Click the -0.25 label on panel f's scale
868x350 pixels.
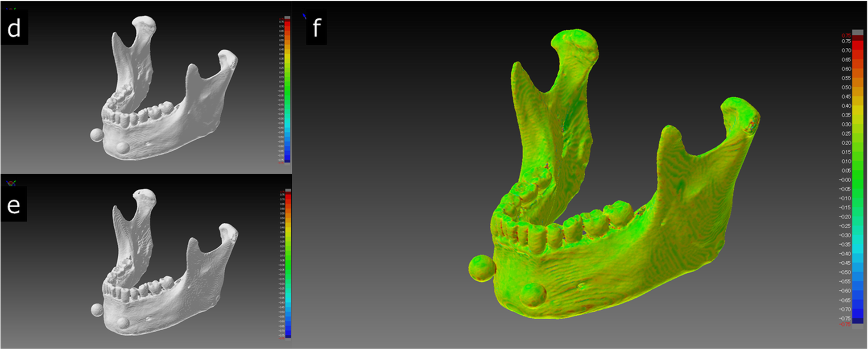[x=845, y=226]
